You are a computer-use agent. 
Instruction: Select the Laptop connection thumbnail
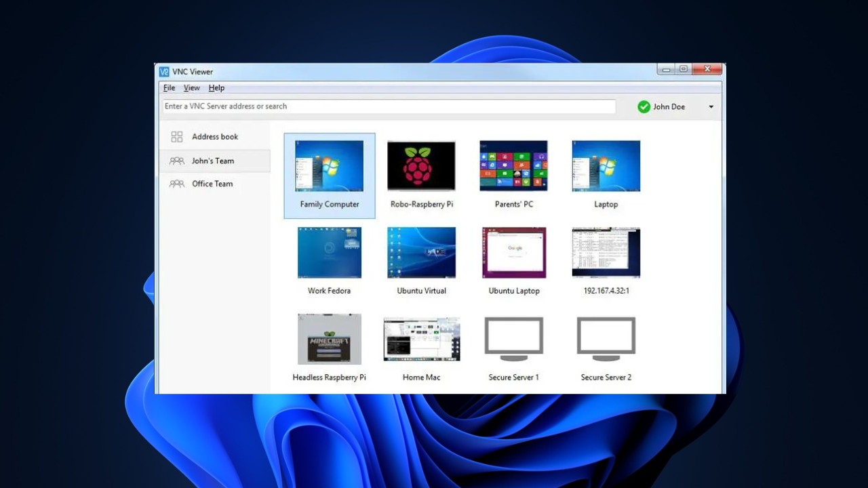606,166
